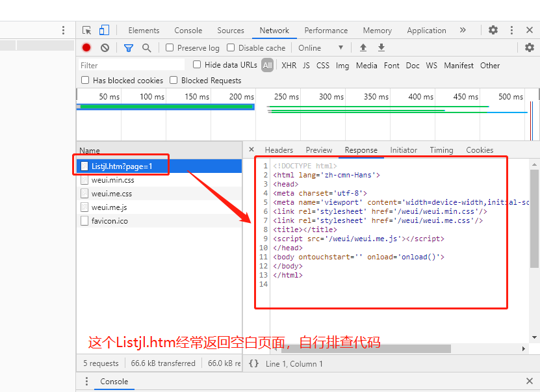Enable the Disable cache checkbox

231,47
